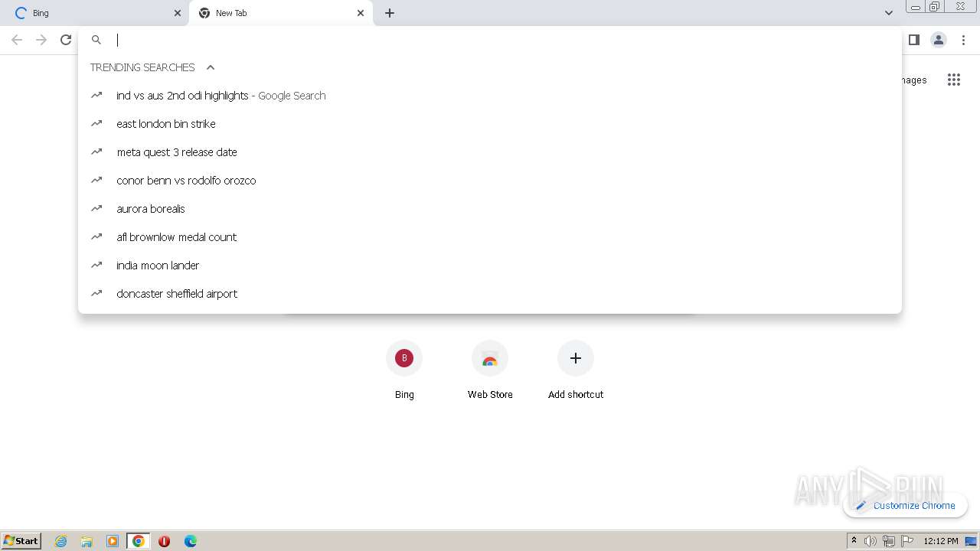Choose 'meta quest 3 release date' suggestion
The width and height of the screenshot is (980, 551).
[x=490, y=152]
